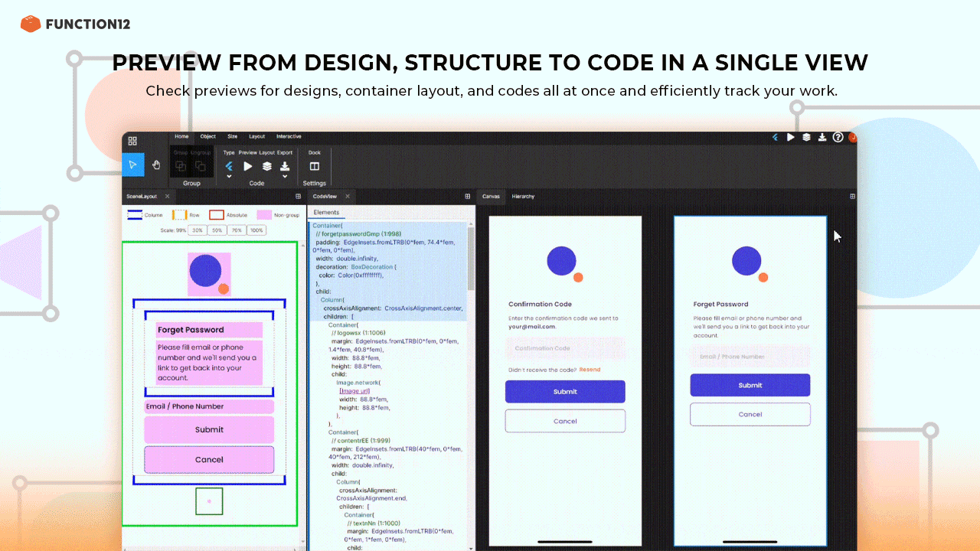Switch to the CodeView panel tab
The height and width of the screenshot is (551, 980).
325,196
